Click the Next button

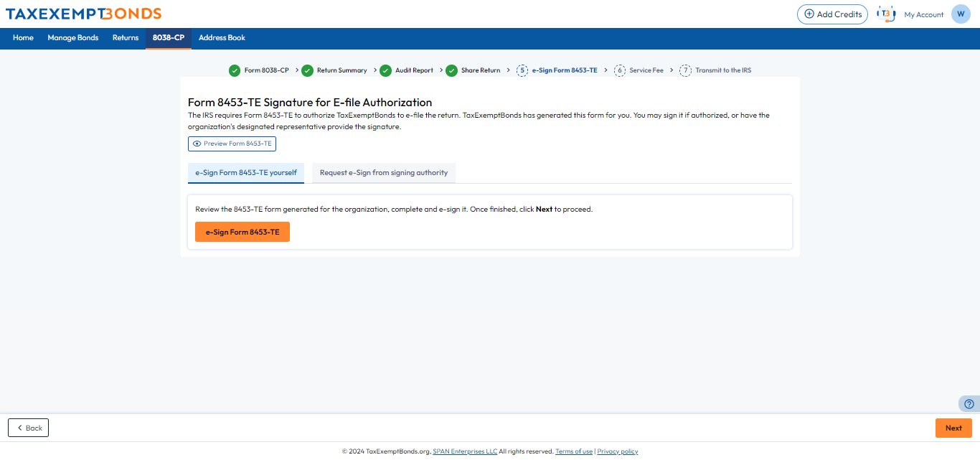click(953, 428)
